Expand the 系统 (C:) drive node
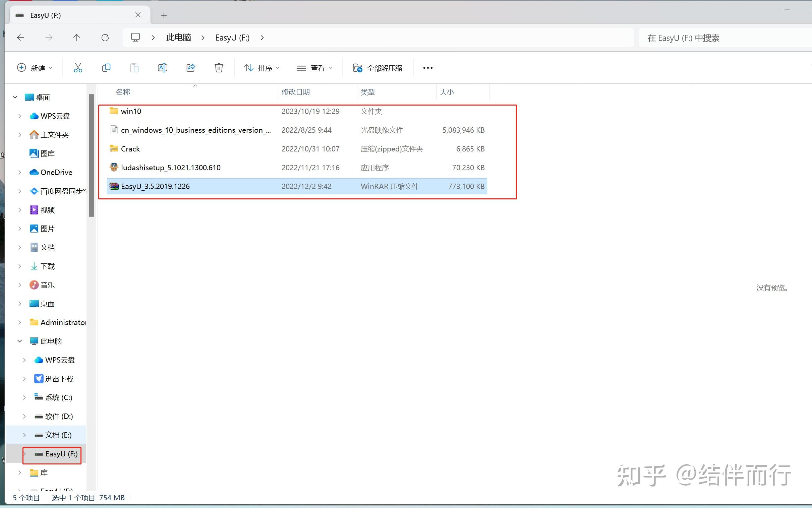This screenshot has width=812, height=508. coord(24,397)
